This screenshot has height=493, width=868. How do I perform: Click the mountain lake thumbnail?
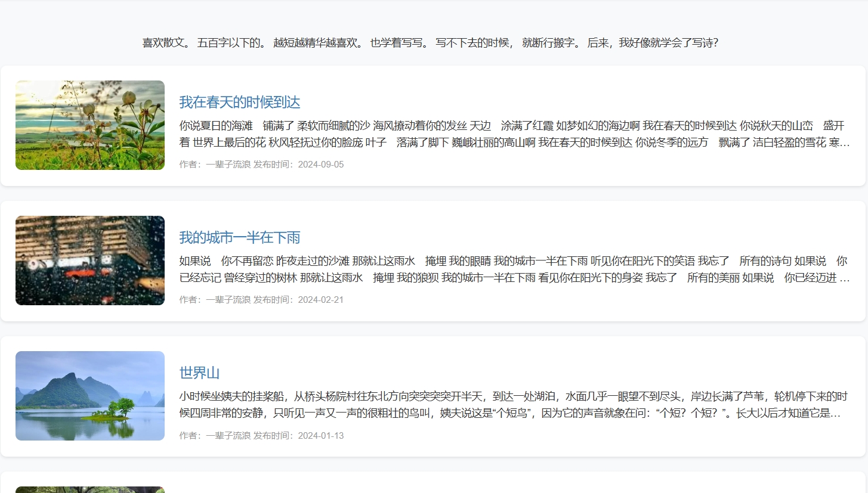coord(90,396)
